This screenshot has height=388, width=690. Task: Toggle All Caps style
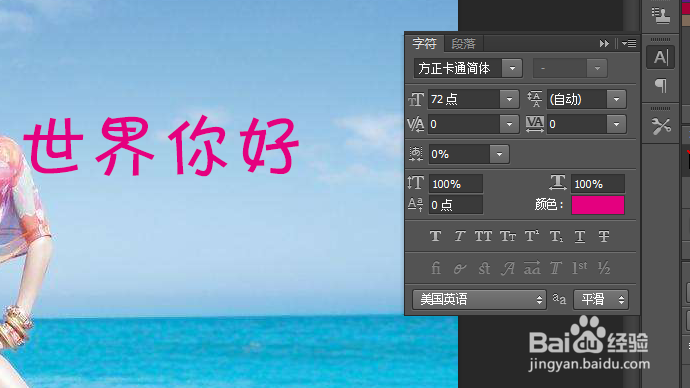[483, 237]
